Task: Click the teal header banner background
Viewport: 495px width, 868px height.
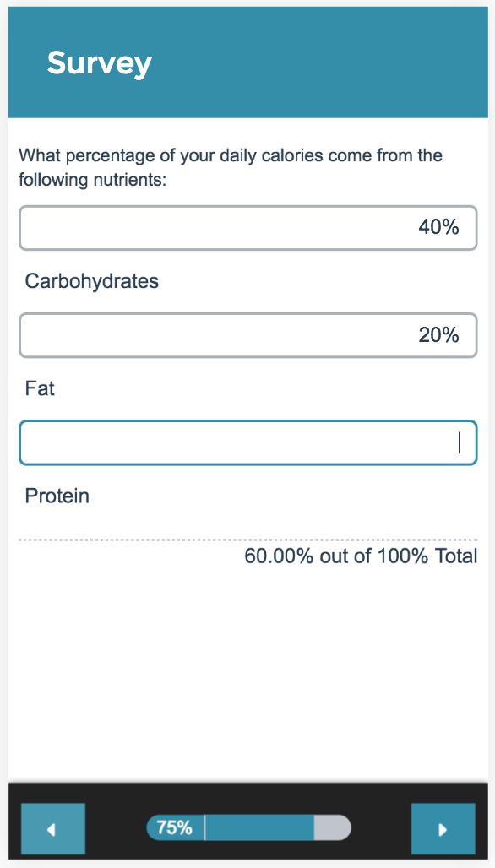Action: (248, 62)
